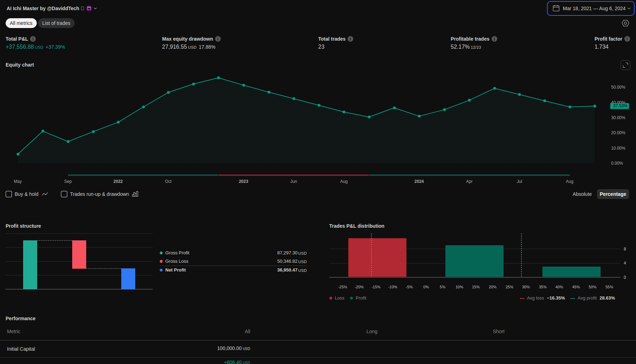This screenshot has height=364, width=636.
Task: Click the AI Ichi Master strategy title
Action: [x=43, y=8]
